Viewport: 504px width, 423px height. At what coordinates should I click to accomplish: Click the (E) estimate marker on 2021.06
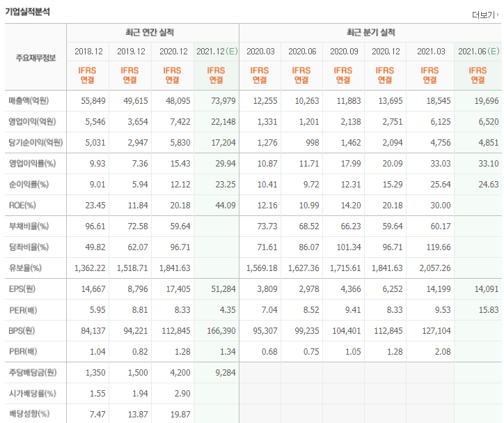pos(493,51)
